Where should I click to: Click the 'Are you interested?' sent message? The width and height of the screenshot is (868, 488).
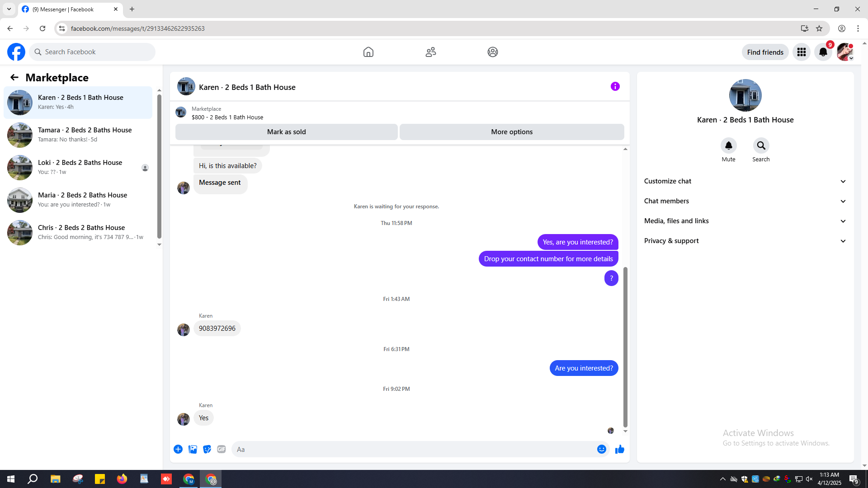pos(584,368)
